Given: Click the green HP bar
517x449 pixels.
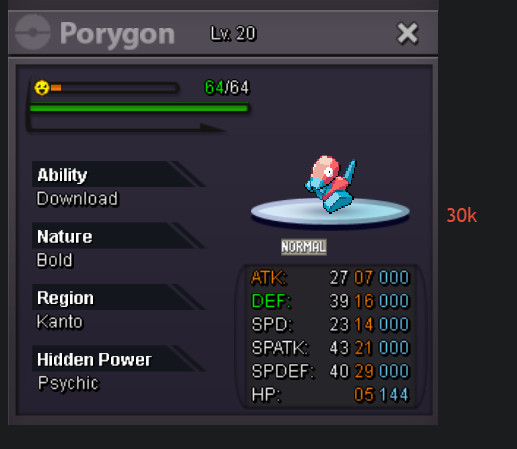Looking at the screenshot, I should (139, 108).
